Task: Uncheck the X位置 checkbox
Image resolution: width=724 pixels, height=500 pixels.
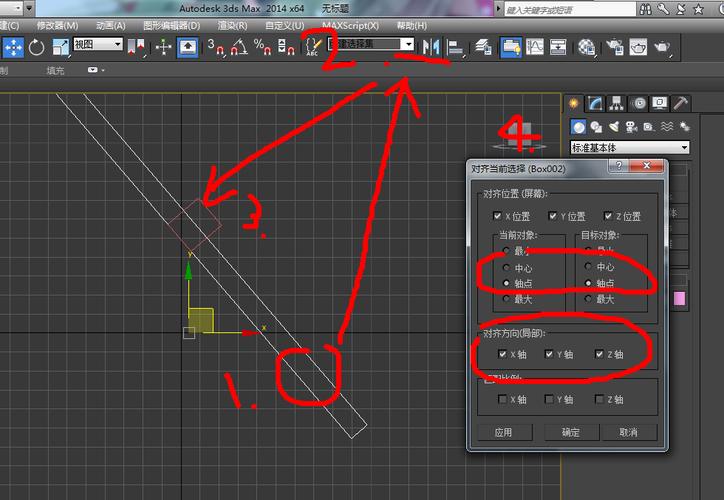Action: click(498, 216)
